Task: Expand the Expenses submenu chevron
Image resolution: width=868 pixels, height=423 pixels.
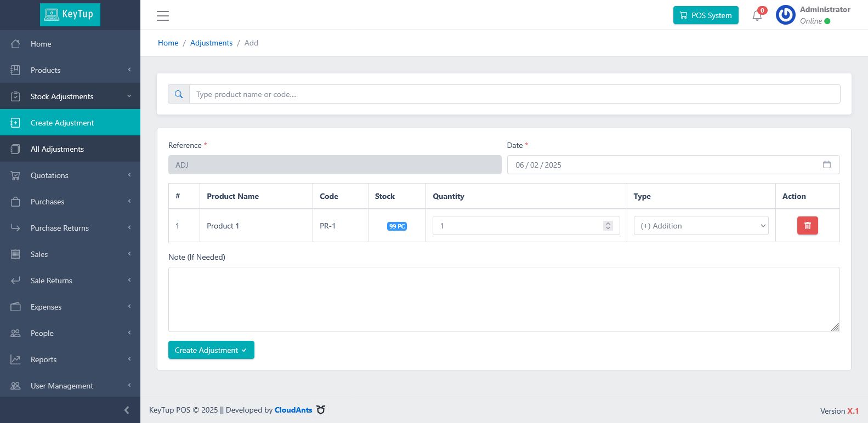Action: click(129, 306)
